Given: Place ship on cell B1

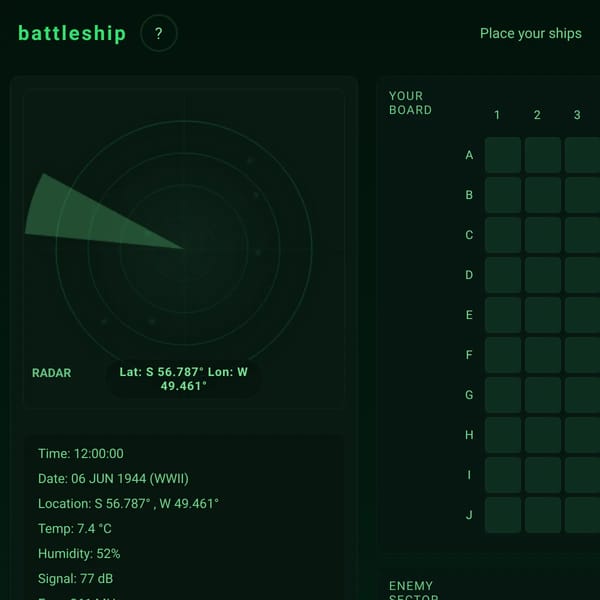Looking at the screenshot, I should [503, 195].
